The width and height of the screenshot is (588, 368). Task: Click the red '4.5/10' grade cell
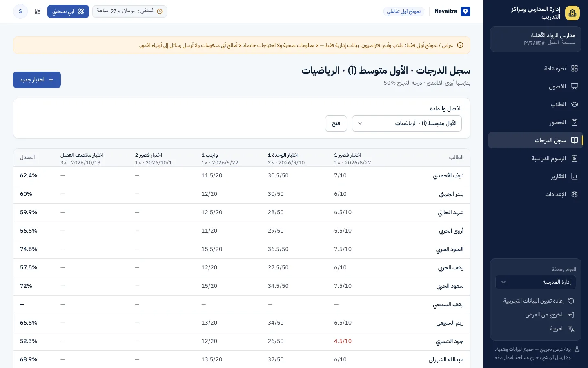pos(343,341)
